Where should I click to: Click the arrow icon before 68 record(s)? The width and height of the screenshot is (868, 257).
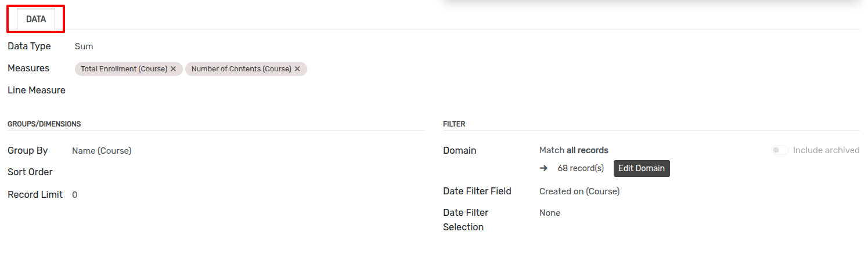[543, 168]
